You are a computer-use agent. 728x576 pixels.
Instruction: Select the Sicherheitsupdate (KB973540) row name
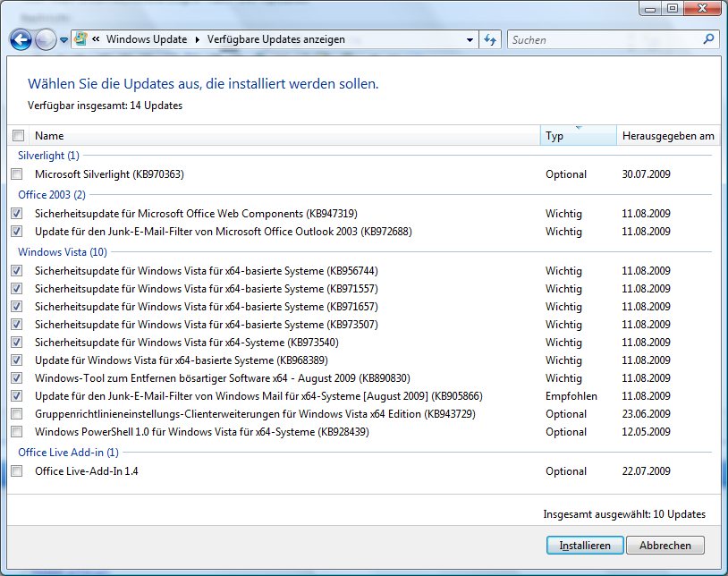point(187,342)
